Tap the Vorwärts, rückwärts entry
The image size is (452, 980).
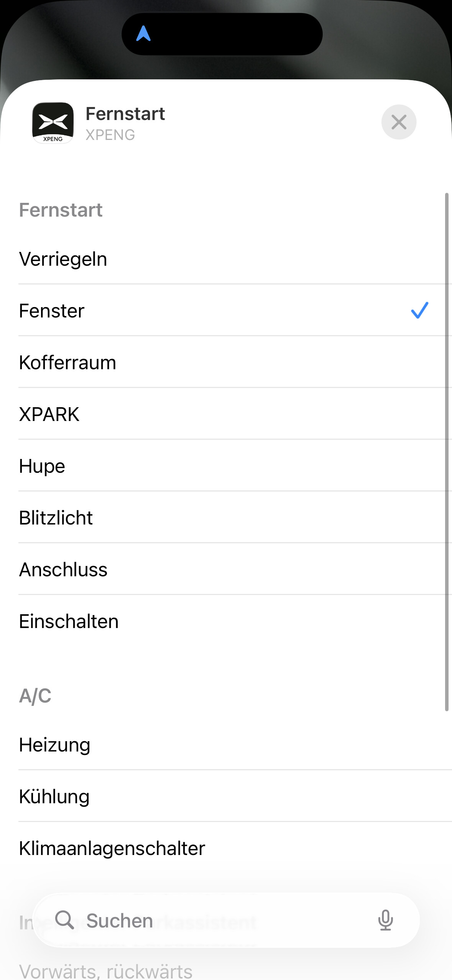[x=106, y=971]
